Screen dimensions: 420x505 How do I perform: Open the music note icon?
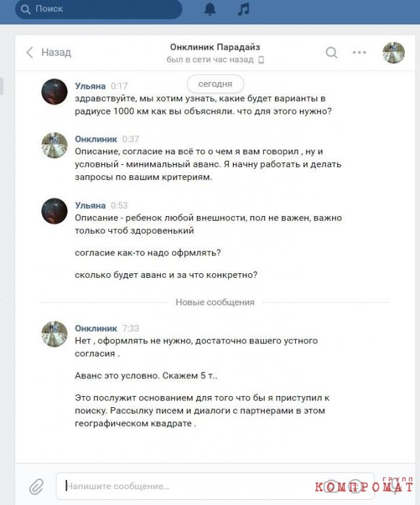pos(243,9)
